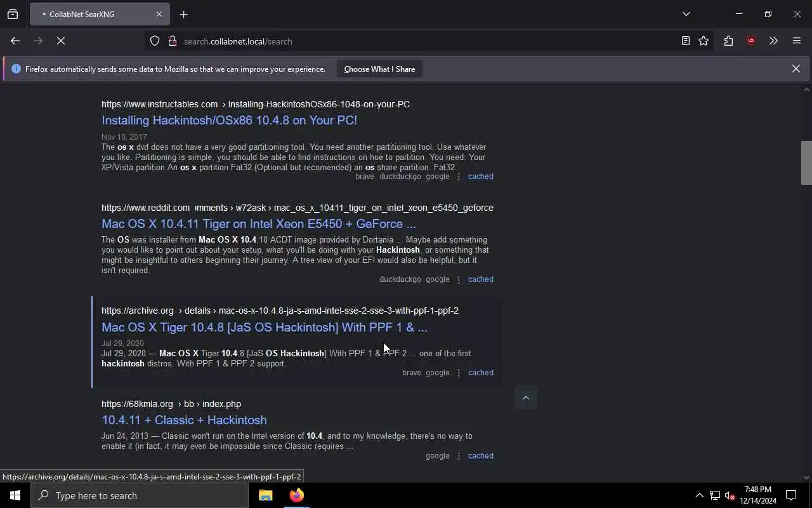Open cached link for reddit result
Image resolution: width=812 pixels, height=508 pixels.
tap(480, 279)
